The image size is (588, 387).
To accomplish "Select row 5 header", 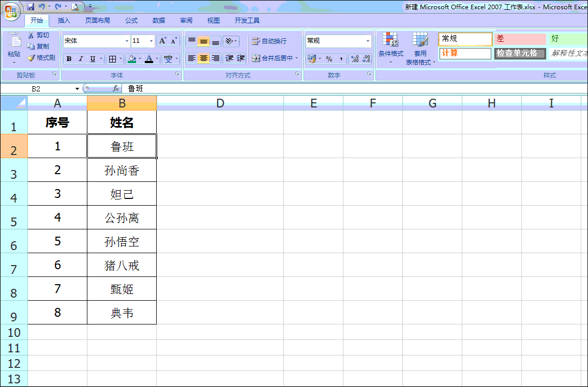I will click(14, 218).
